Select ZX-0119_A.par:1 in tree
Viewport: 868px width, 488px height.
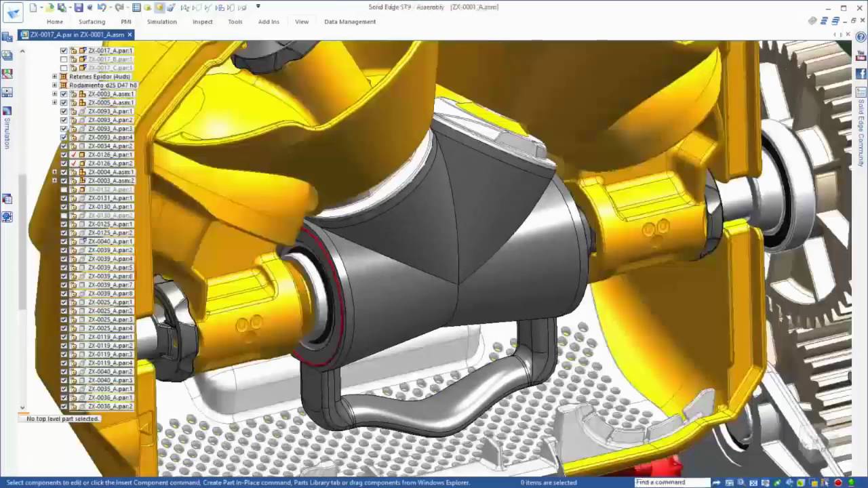(x=111, y=337)
